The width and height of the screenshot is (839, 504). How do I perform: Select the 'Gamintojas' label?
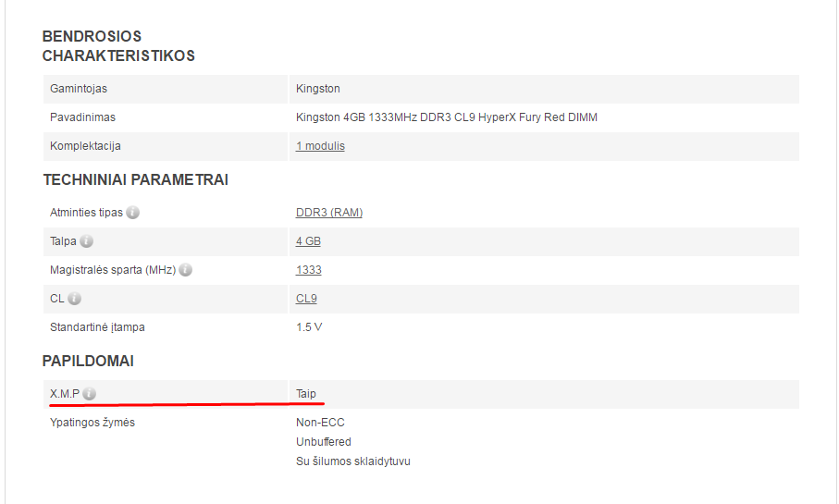click(78, 89)
